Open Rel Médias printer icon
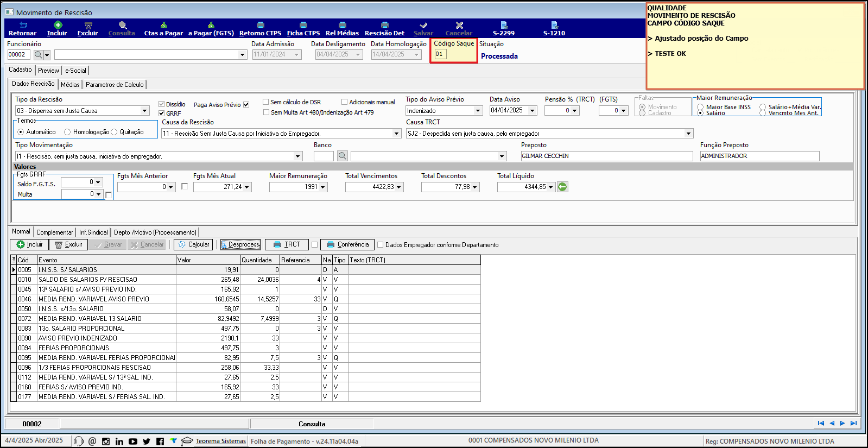The height and width of the screenshot is (448, 868). click(342, 25)
